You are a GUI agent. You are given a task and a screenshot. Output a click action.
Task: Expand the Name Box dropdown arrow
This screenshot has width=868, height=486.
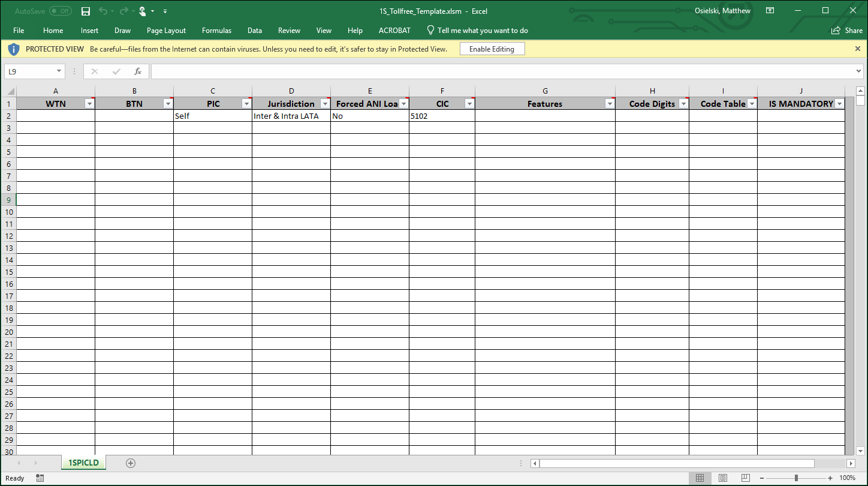tap(59, 71)
